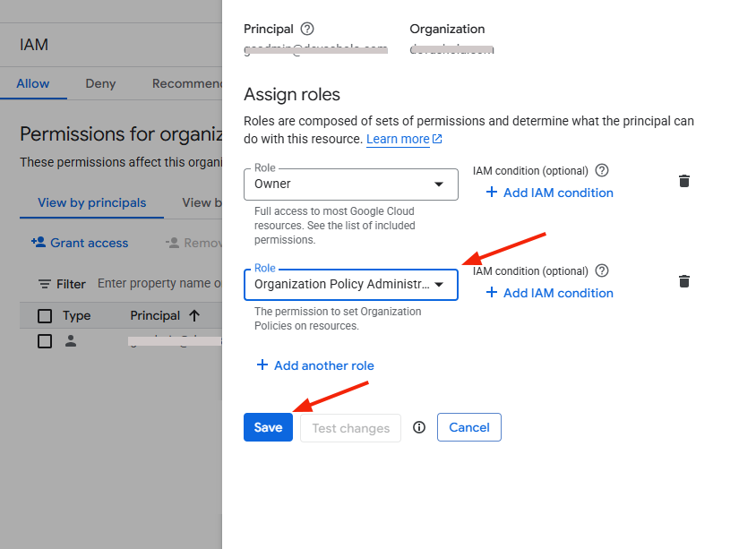Viewport: 756px width, 549px height.
Task: Click the help icon next to Principal
Action: click(307, 29)
